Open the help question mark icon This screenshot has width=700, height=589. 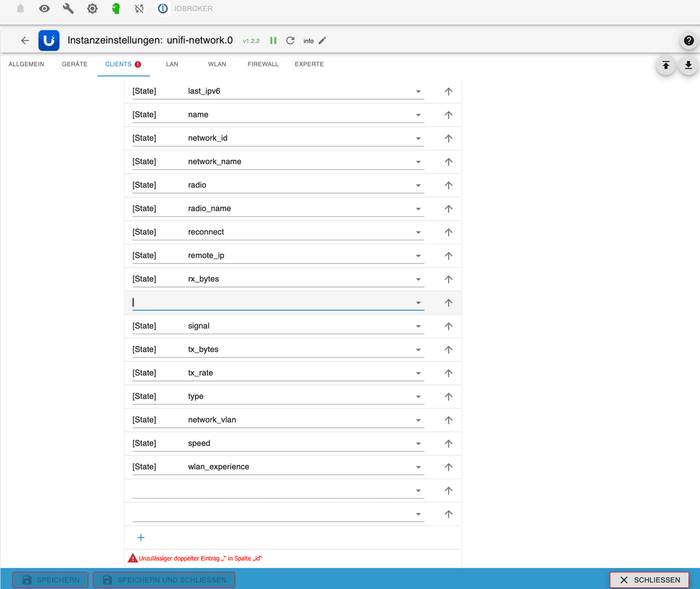[689, 41]
